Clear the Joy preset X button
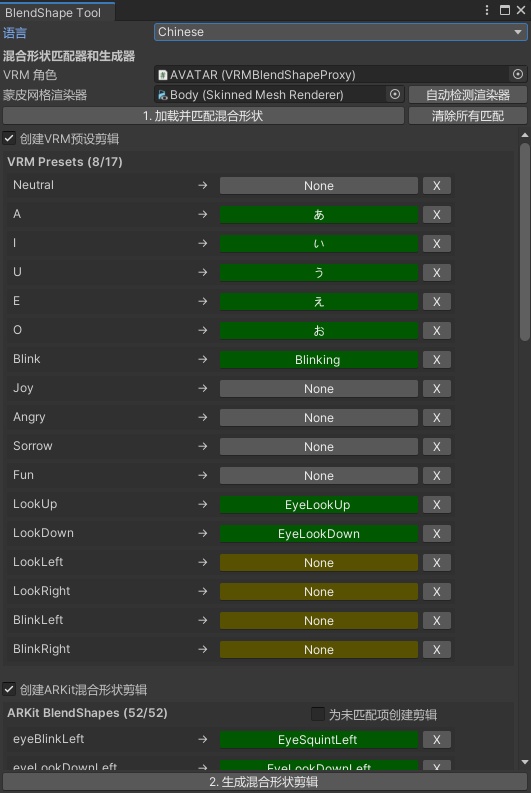Image resolution: width=531 pixels, height=793 pixels. pos(436,388)
